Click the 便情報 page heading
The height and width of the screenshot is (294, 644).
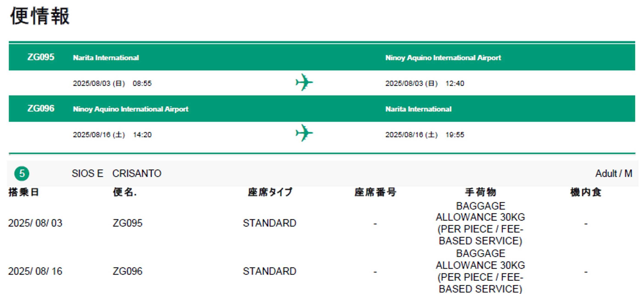pyautogui.click(x=40, y=16)
